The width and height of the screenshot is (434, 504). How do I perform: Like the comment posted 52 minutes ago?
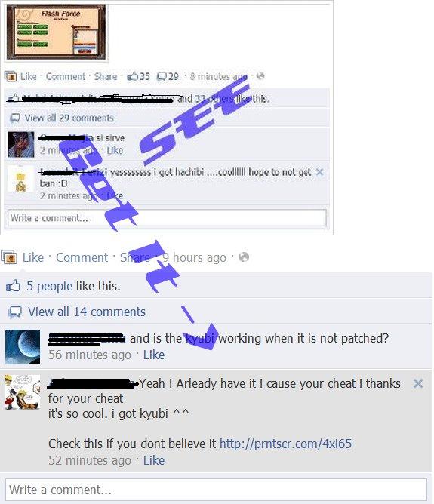click(x=154, y=460)
